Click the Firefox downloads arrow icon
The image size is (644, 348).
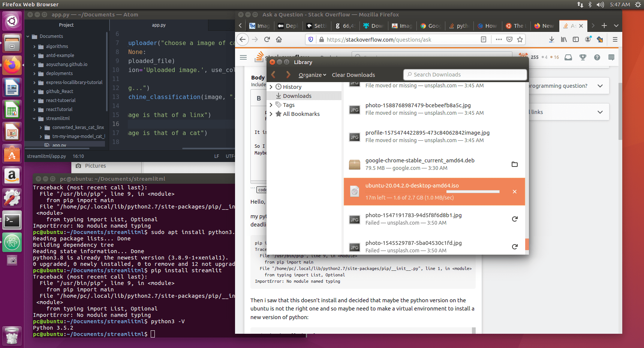point(551,39)
